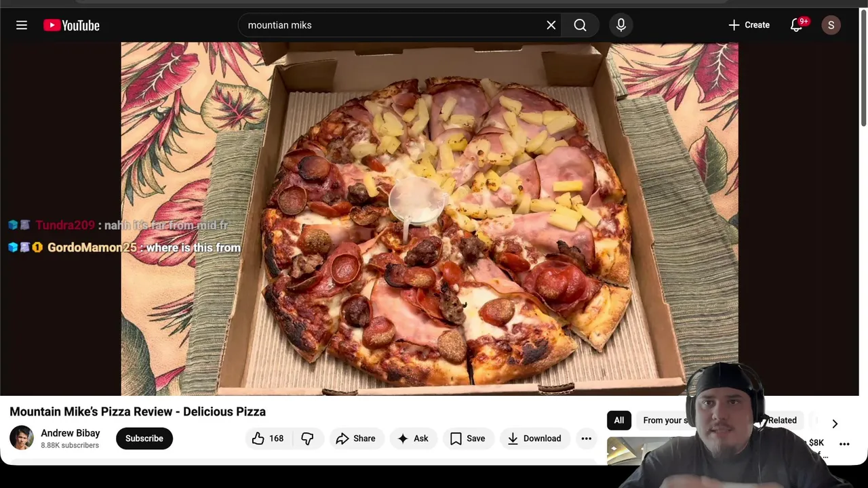
Task: Like the video with 168 likes
Action: tap(268, 439)
